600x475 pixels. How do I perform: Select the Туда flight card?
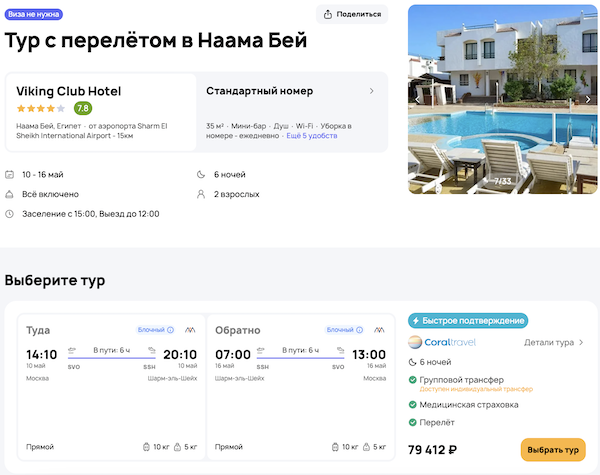tap(110, 388)
